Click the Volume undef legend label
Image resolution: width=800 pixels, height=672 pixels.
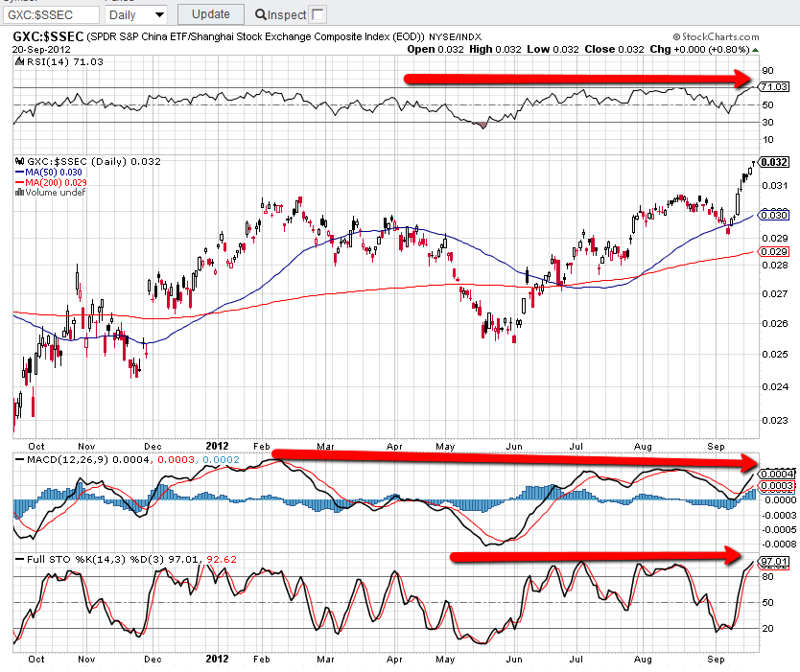click(x=56, y=193)
